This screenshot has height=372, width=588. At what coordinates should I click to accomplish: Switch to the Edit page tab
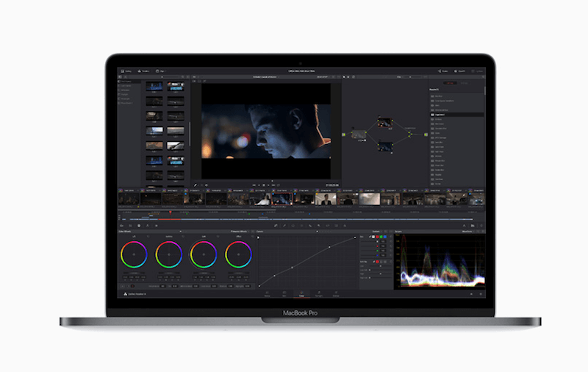[x=284, y=294]
